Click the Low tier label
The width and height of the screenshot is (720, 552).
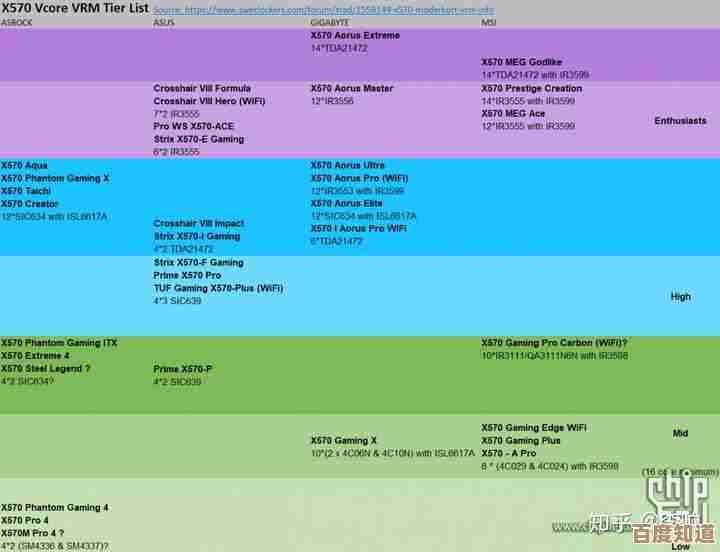tap(680, 546)
